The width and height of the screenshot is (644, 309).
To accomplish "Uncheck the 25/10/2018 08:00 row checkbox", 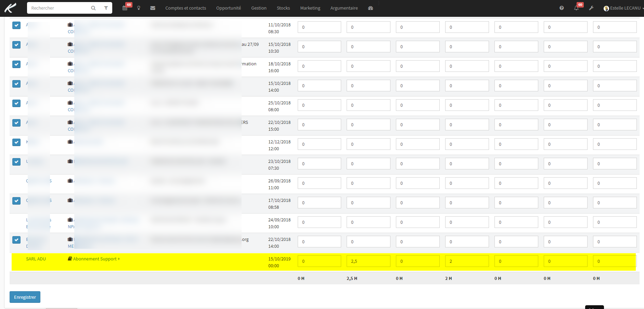I will pos(16,103).
